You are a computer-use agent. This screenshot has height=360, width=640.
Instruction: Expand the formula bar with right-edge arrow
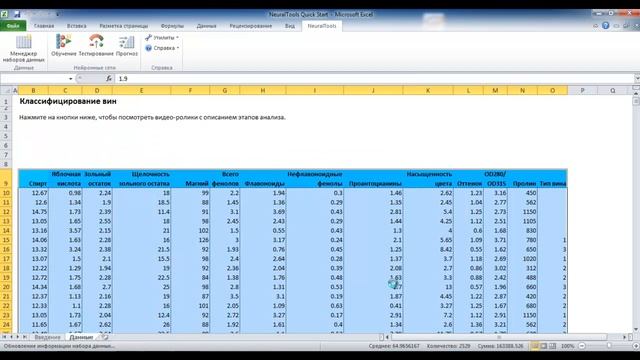[x=637, y=78]
